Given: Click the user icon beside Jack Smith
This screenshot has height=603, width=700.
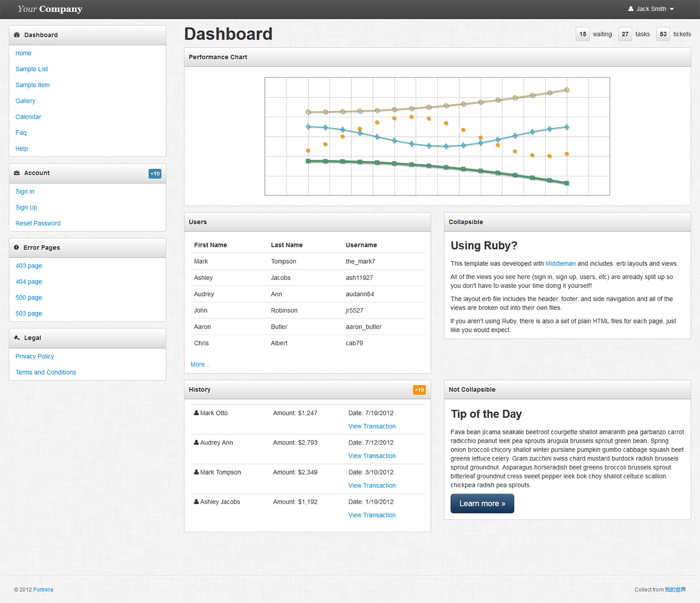Looking at the screenshot, I should (631, 9).
